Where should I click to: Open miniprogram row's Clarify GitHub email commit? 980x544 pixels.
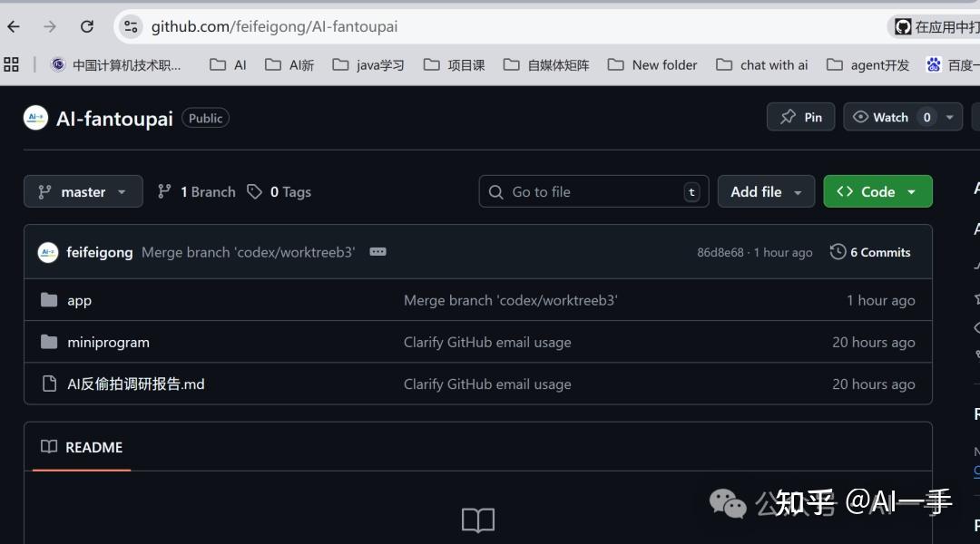coord(487,342)
